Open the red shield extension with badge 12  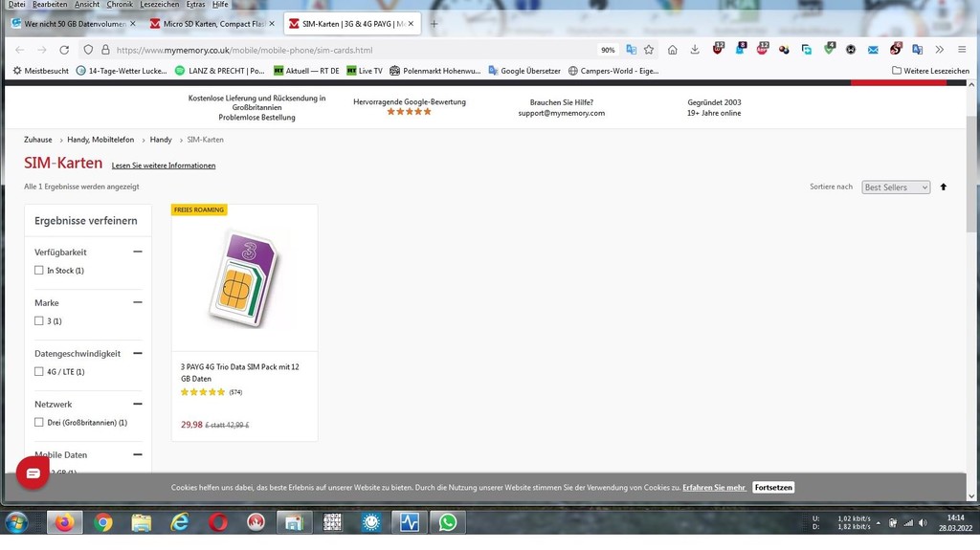[718, 49]
